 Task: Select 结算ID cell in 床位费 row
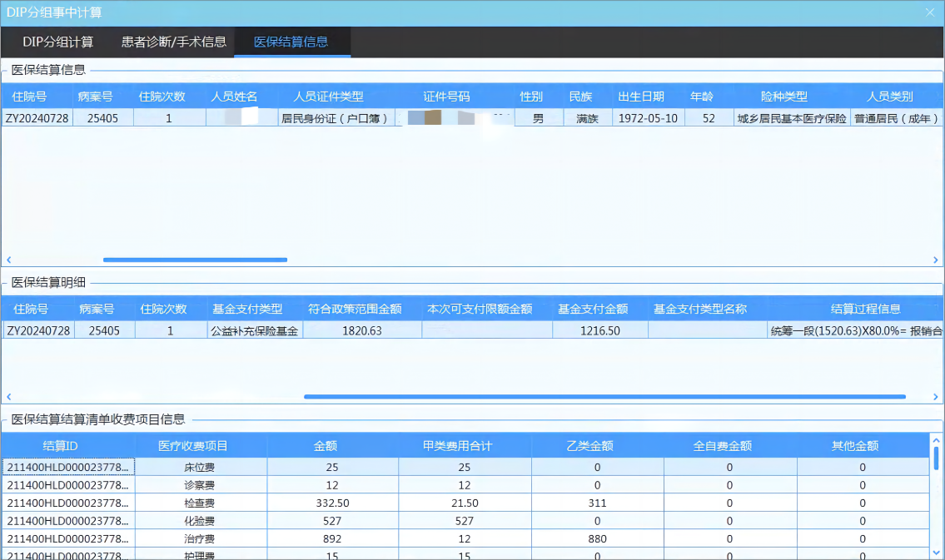coord(68,467)
